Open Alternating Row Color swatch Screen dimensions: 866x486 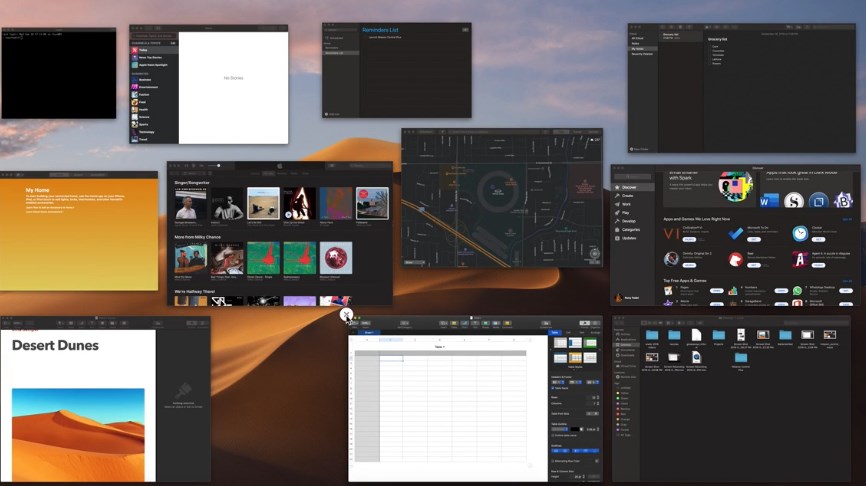point(596,461)
